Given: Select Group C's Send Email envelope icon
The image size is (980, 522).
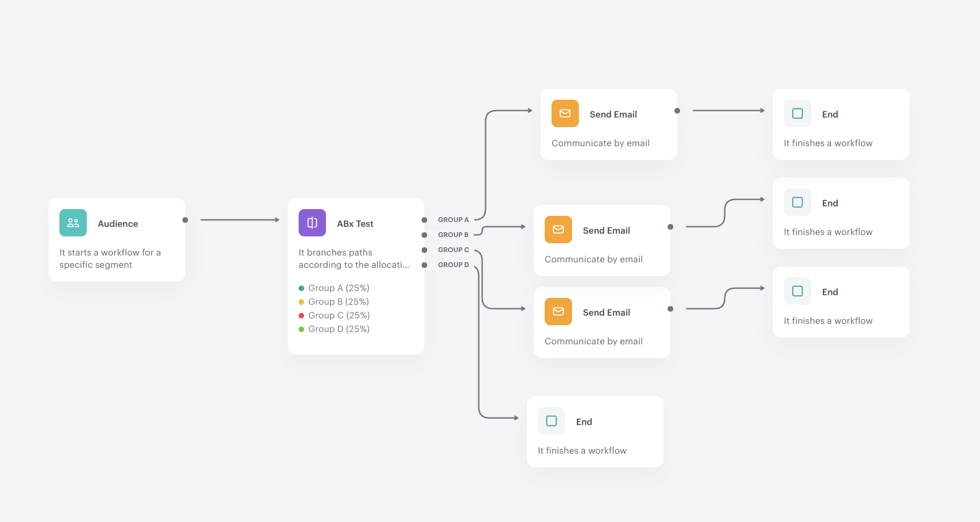Looking at the screenshot, I should [x=558, y=312].
